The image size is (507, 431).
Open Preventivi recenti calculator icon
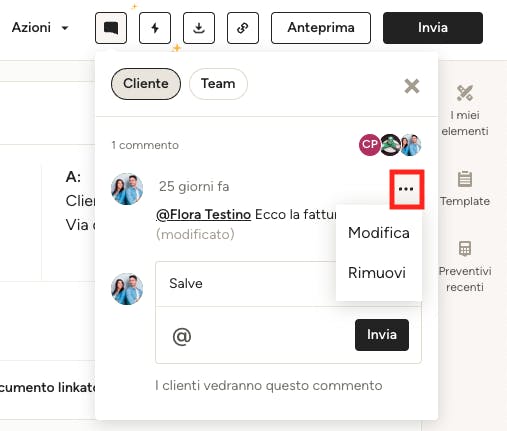tap(465, 267)
